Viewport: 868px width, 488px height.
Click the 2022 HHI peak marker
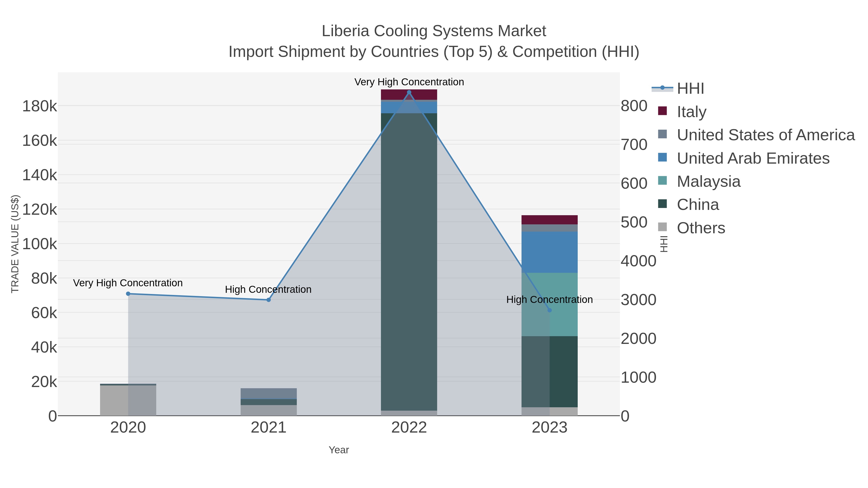coord(409,92)
